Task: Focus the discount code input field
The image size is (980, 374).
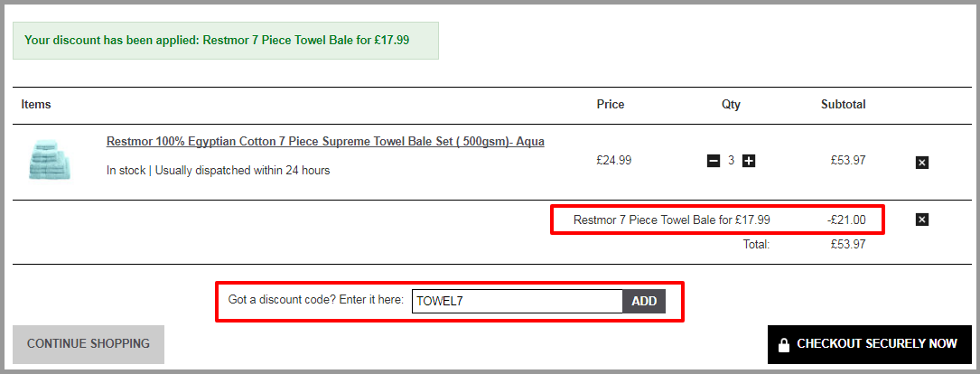Action: (517, 302)
